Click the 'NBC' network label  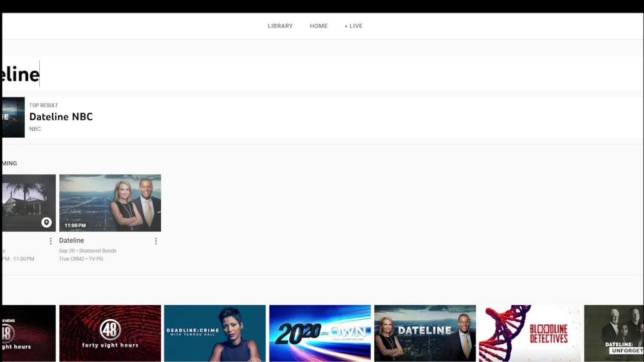(35, 129)
